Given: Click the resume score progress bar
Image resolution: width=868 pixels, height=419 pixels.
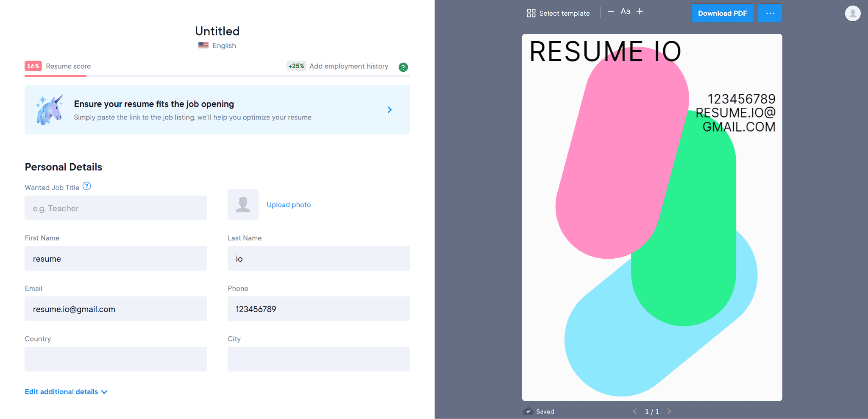Looking at the screenshot, I should tap(217, 76).
